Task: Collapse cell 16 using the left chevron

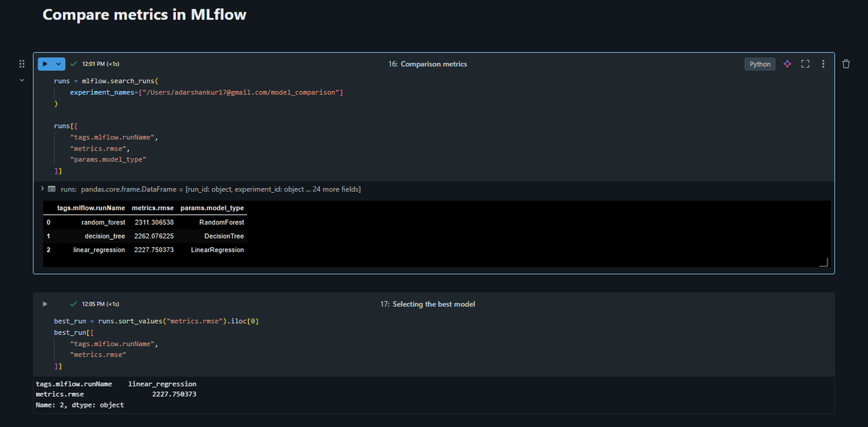Action: pyautogui.click(x=22, y=80)
